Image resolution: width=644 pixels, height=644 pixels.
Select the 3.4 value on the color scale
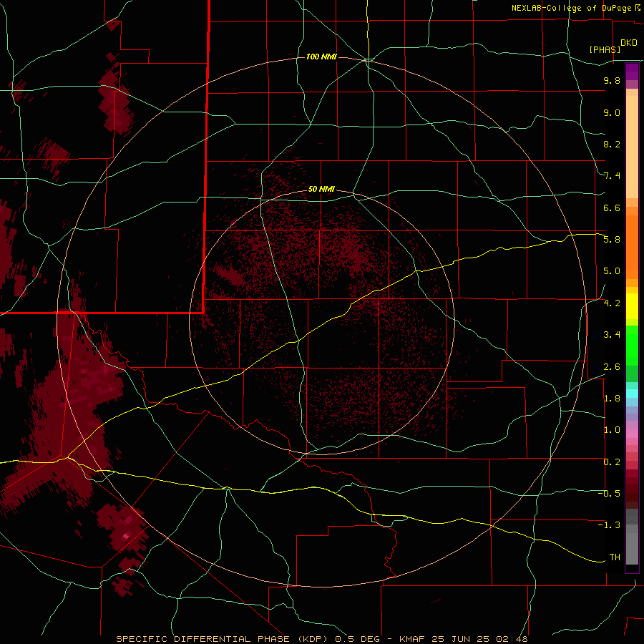(x=612, y=335)
